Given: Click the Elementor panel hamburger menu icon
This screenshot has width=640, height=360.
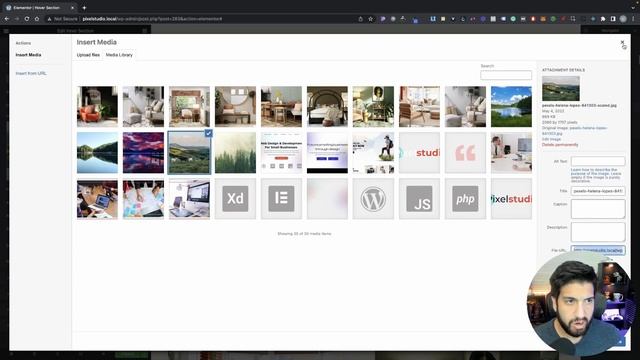Looking at the screenshot, I should coord(6,31).
